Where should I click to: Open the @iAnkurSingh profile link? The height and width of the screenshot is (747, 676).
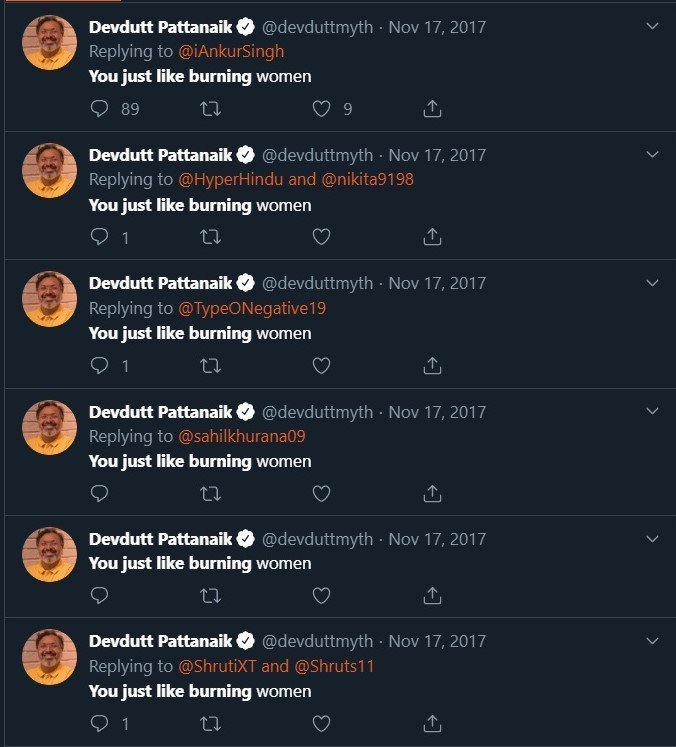pos(231,52)
